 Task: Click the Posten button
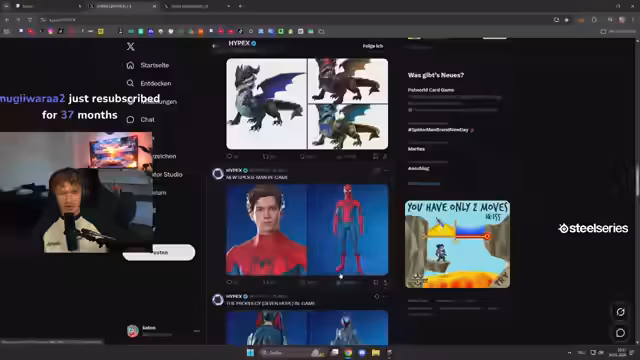[159, 252]
